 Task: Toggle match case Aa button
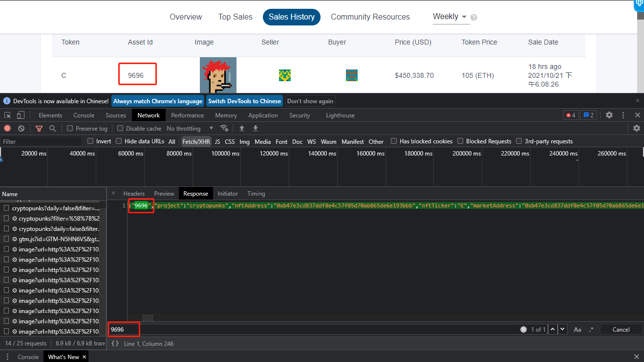[578, 329]
